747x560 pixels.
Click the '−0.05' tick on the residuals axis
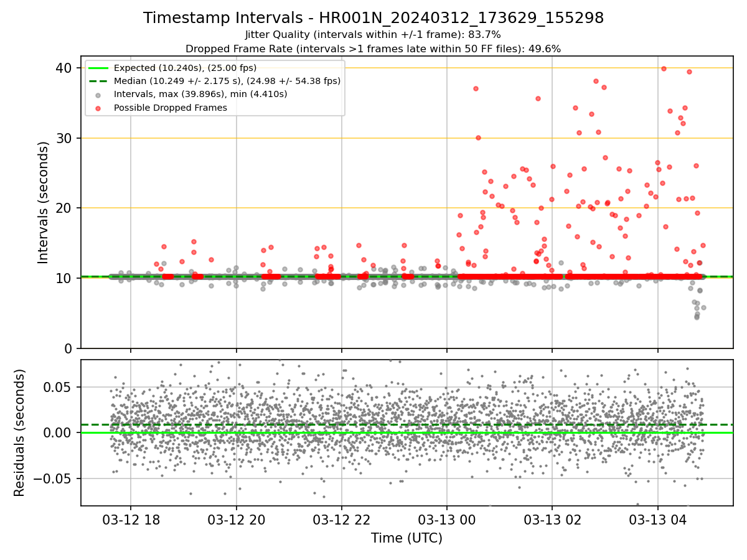[54, 478]
